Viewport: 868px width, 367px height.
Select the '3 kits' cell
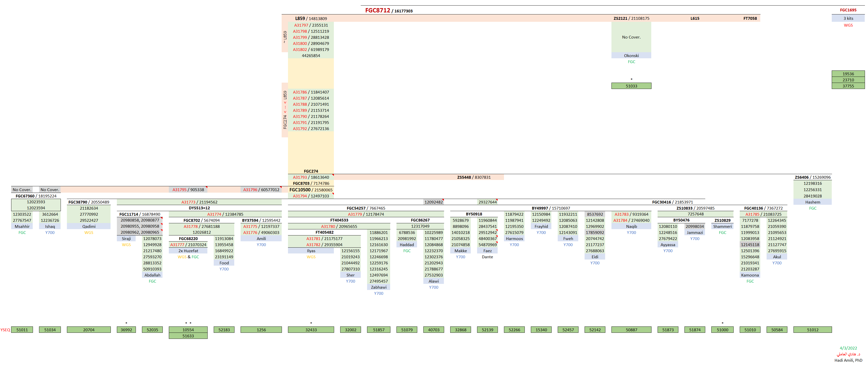point(848,19)
